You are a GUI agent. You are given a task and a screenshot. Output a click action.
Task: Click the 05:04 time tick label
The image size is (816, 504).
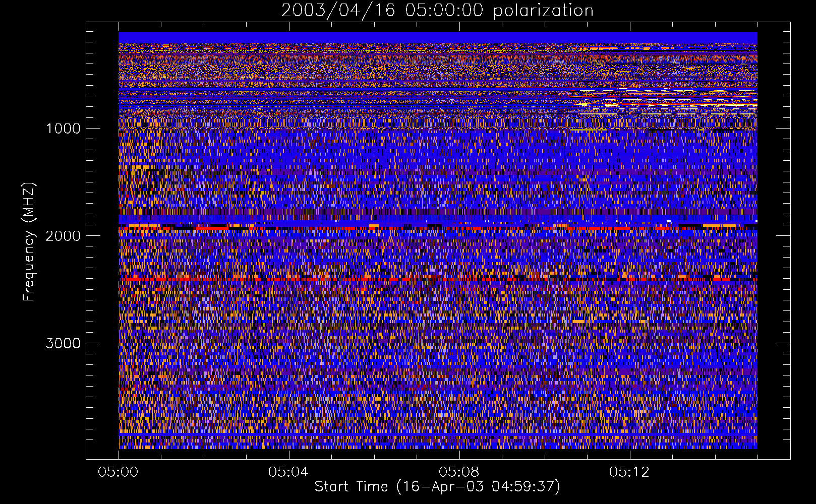[x=288, y=472]
